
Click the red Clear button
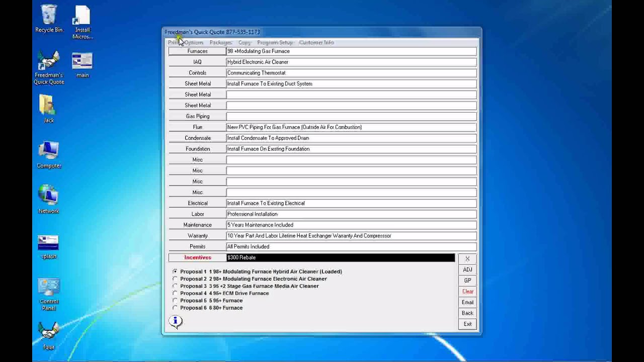coord(467,292)
